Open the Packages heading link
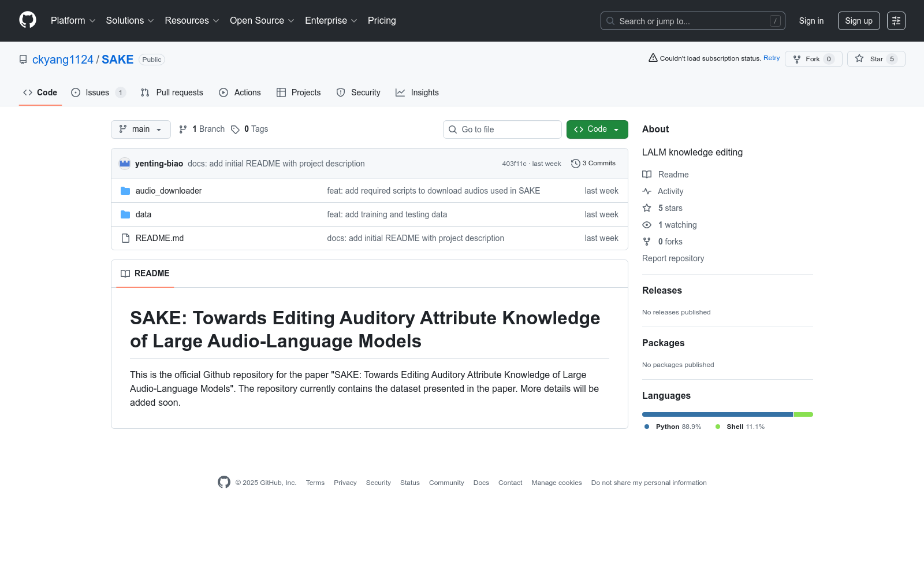Image resolution: width=924 pixels, height=578 pixels. pyautogui.click(x=663, y=343)
